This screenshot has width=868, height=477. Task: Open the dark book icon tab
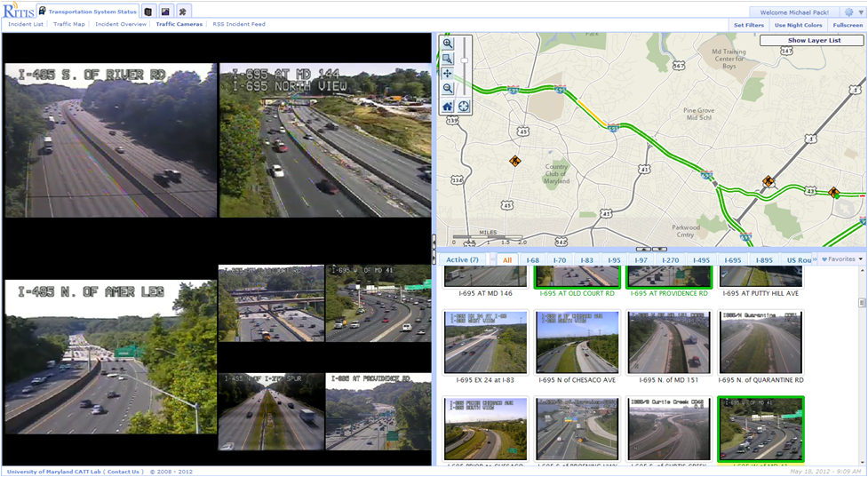point(147,12)
